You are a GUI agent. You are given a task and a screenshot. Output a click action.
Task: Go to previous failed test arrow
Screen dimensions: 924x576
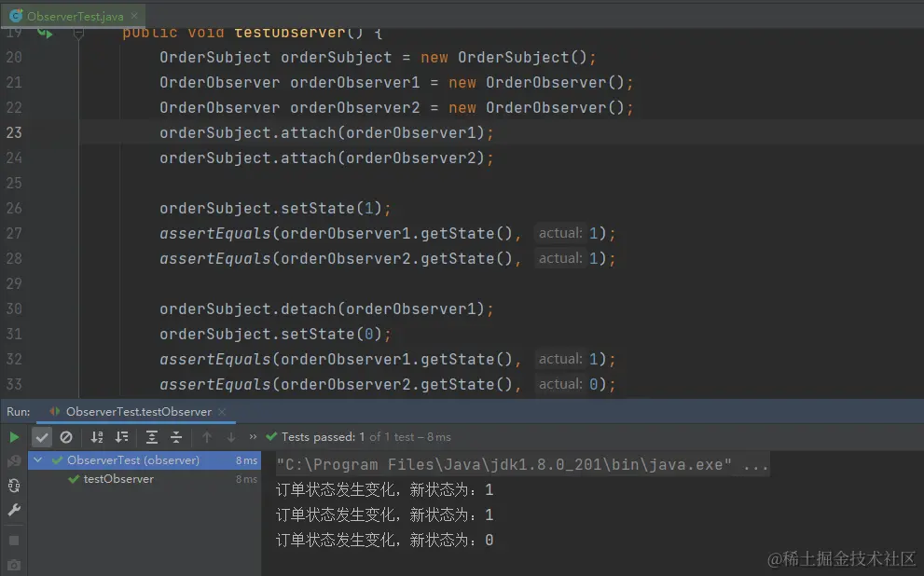pos(207,437)
